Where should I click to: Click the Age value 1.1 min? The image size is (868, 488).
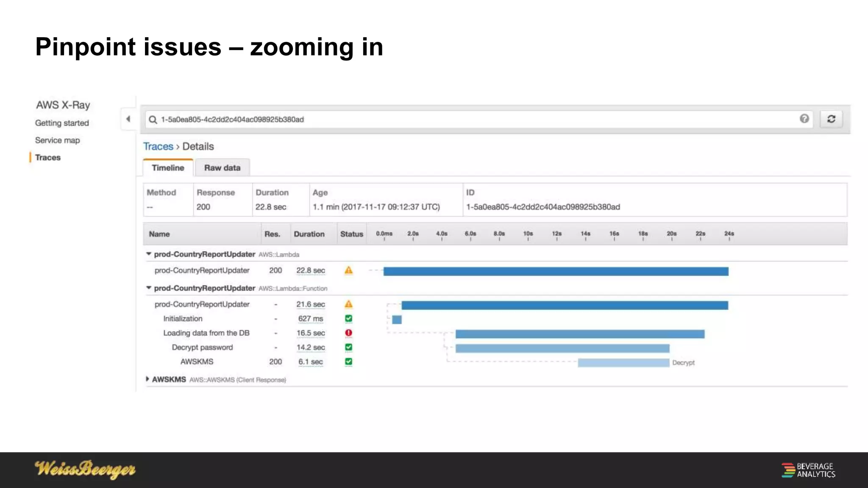coord(376,207)
